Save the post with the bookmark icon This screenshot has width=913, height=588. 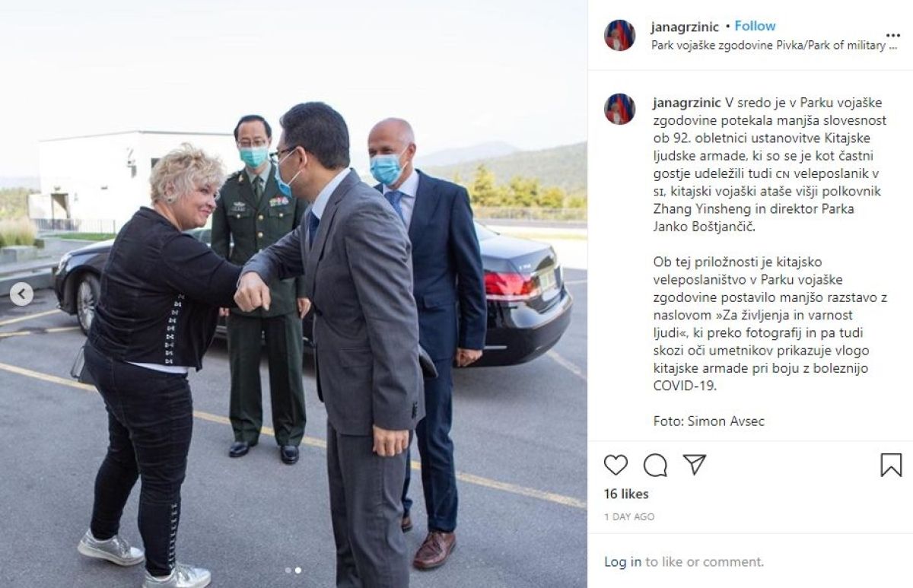point(891,465)
